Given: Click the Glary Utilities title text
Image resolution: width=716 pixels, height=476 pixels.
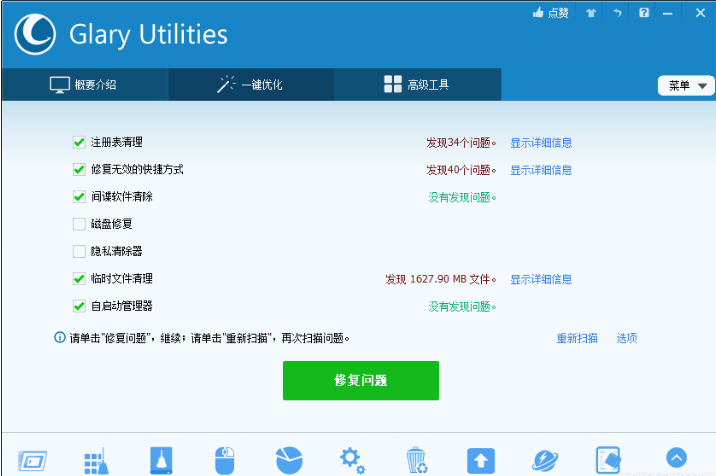Looking at the screenshot, I should click(148, 35).
